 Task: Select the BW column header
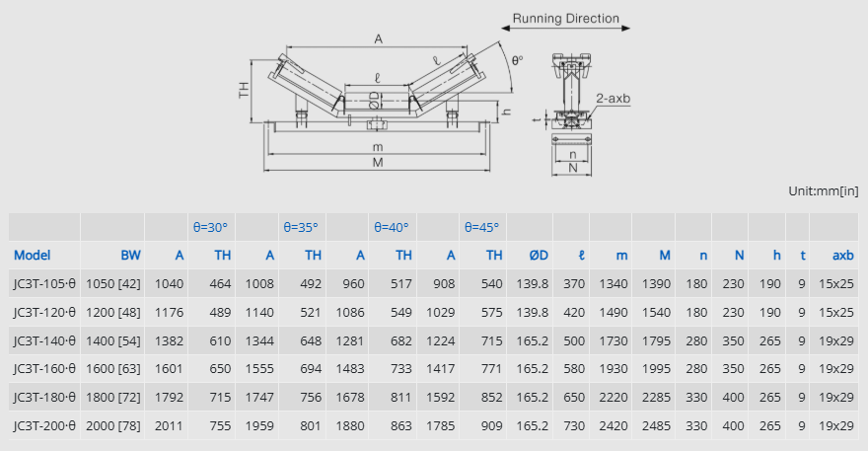(130, 255)
